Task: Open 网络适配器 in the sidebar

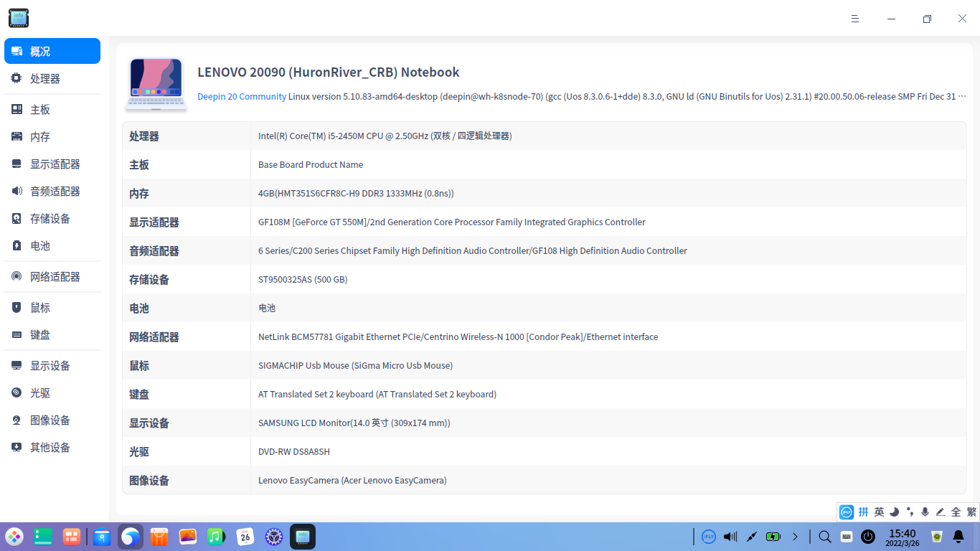Action: (52, 276)
